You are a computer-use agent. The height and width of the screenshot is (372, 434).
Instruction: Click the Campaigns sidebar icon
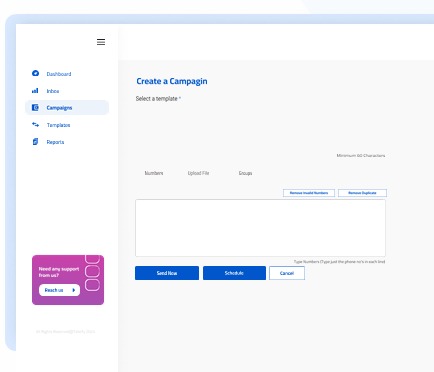[35, 107]
